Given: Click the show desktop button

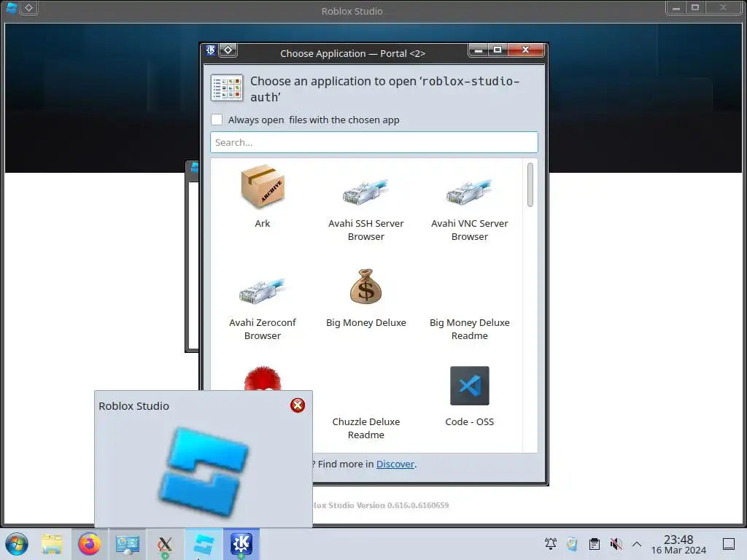Looking at the screenshot, I should (729, 544).
